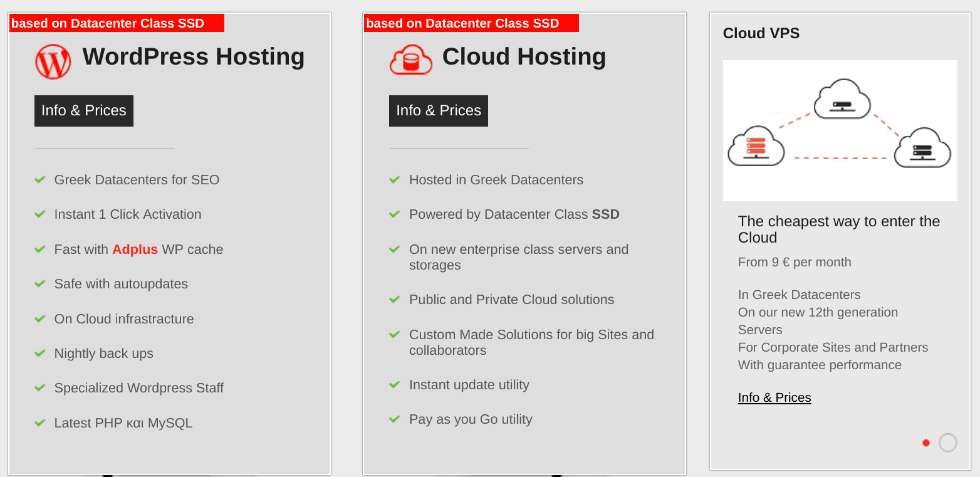Image resolution: width=980 pixels, height=477 pixels.
Task: Click 'For Corporate Sites and Partners' line
Action: (833, 347)
